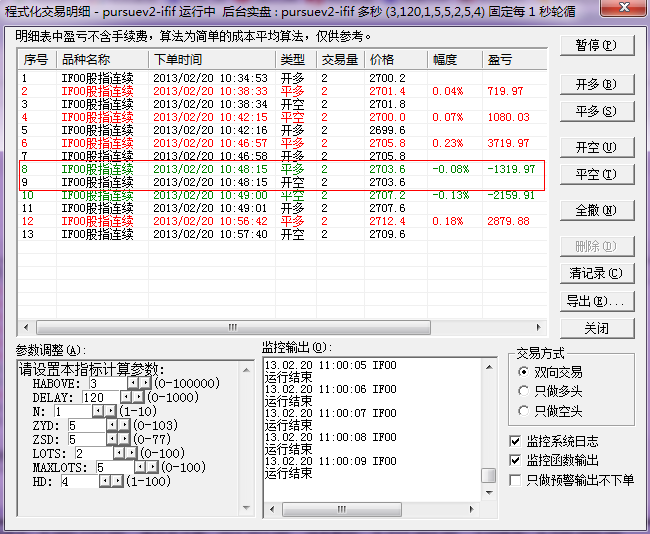
Task: Increase the HD value with right spinner
Action: [118, 481]
